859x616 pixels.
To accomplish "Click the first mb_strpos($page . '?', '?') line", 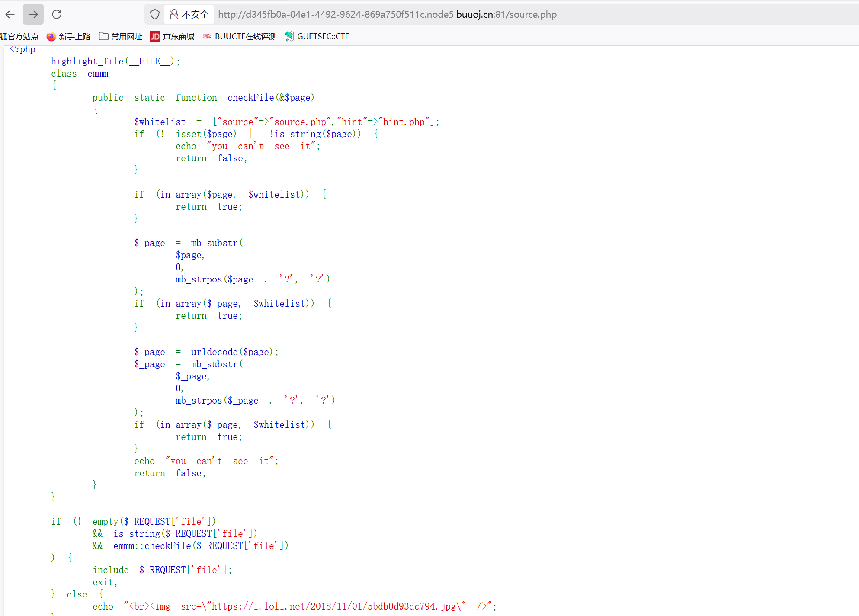I will (x=253, y=279).
